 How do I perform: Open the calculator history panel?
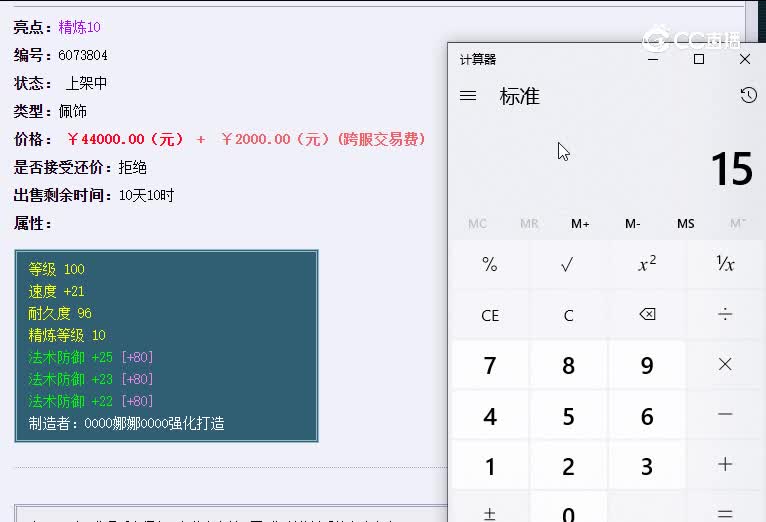click(748, 96)
